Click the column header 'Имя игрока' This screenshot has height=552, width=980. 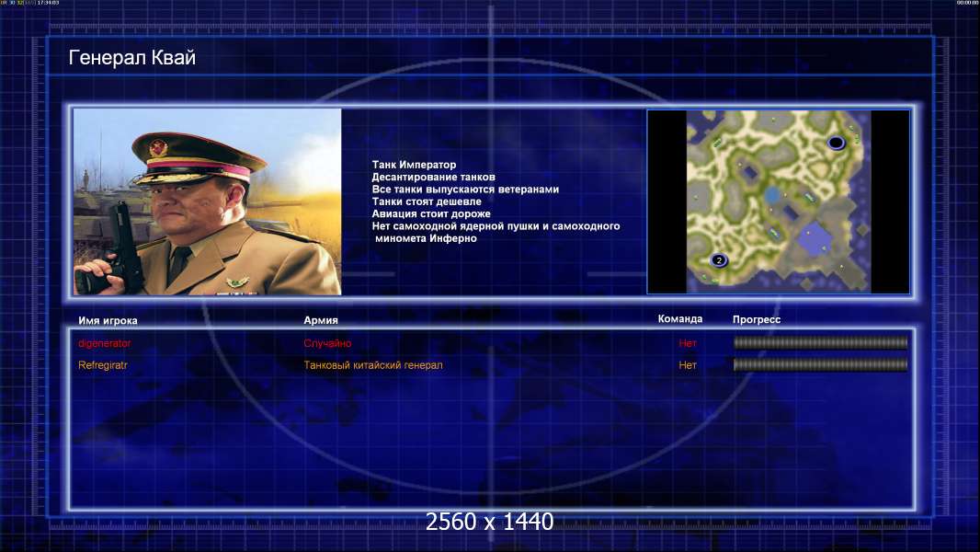[x=108, y=320]
